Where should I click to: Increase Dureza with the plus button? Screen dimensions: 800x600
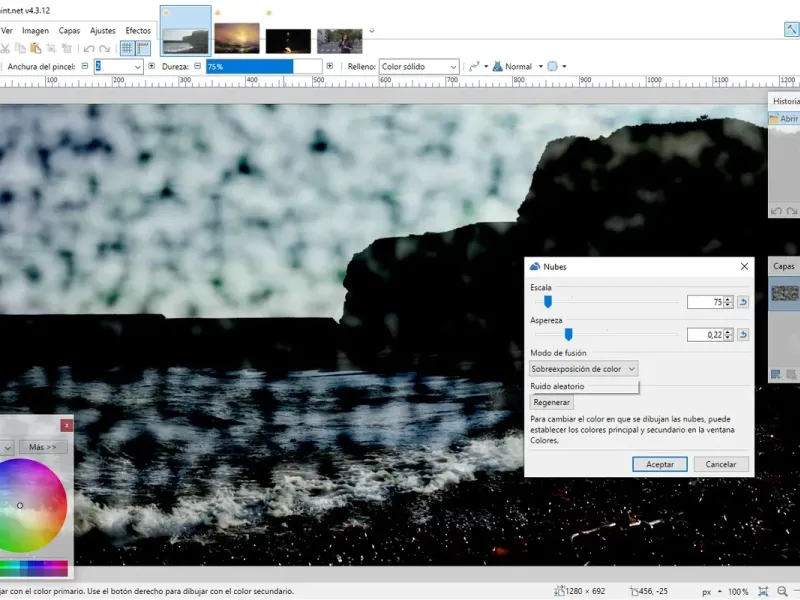click(330, 66)
